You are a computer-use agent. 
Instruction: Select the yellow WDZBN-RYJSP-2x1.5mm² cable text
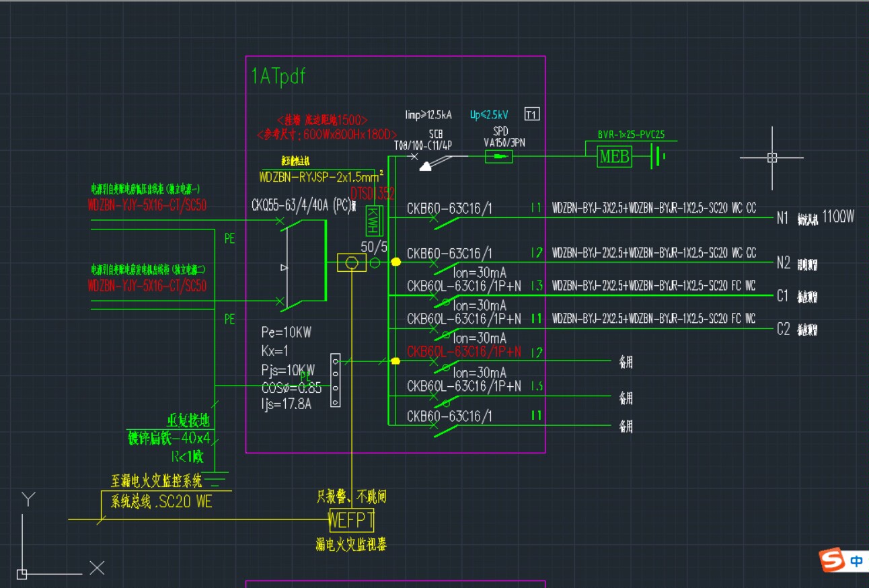pos(322,177)
